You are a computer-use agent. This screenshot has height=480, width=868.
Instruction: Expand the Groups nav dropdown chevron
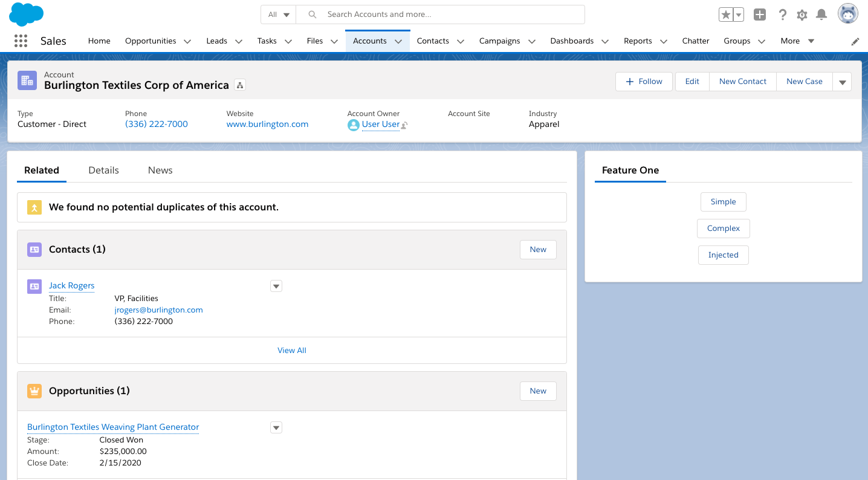tap(762, 41)
